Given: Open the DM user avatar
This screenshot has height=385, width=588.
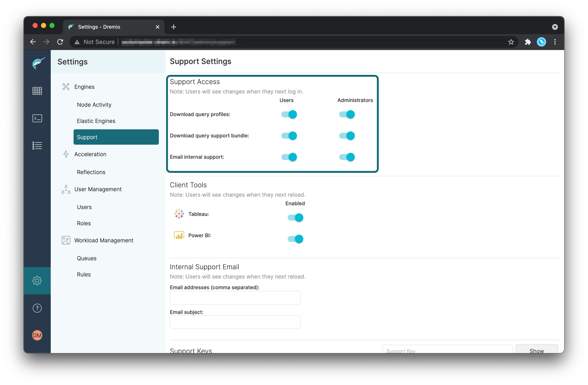Looking at the screenshot, I should 37,335.
